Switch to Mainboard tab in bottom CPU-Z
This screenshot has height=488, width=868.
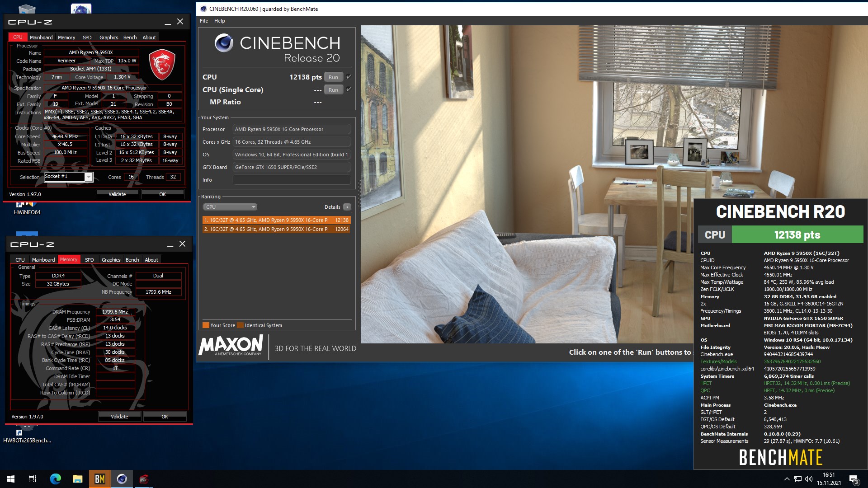(43, 260)
